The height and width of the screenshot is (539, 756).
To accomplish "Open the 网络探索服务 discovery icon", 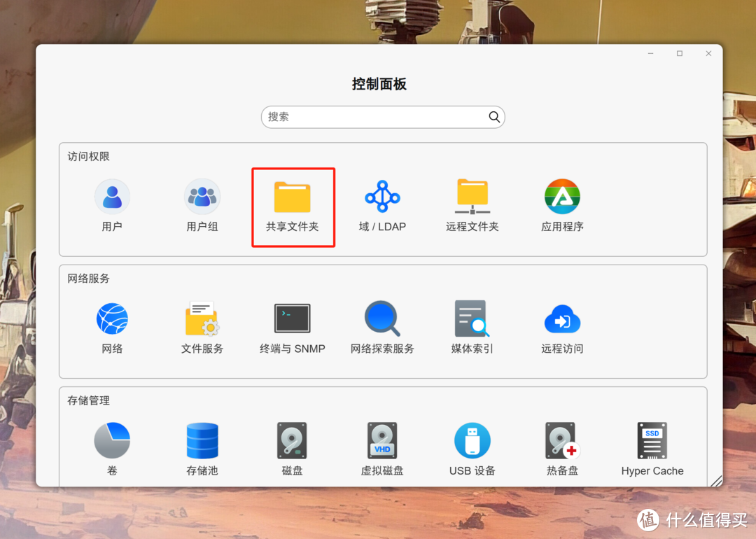I will coord(382,319).
